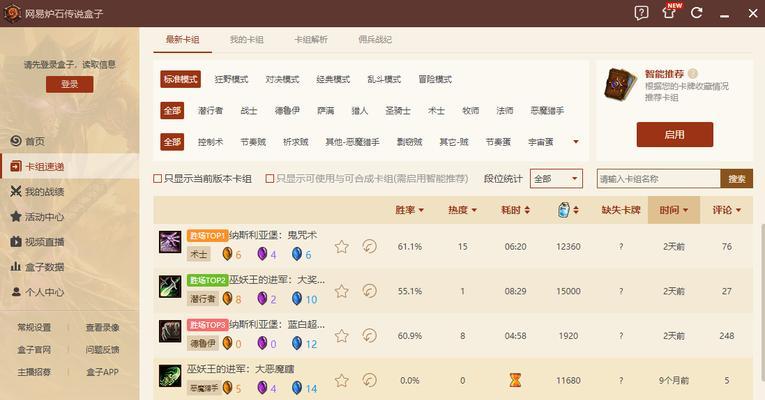The height and width of the screenshot is (400, 765).
Task: Select 冒险模式 mode filter
Action: pyautogui.click(x=435, y=79)
